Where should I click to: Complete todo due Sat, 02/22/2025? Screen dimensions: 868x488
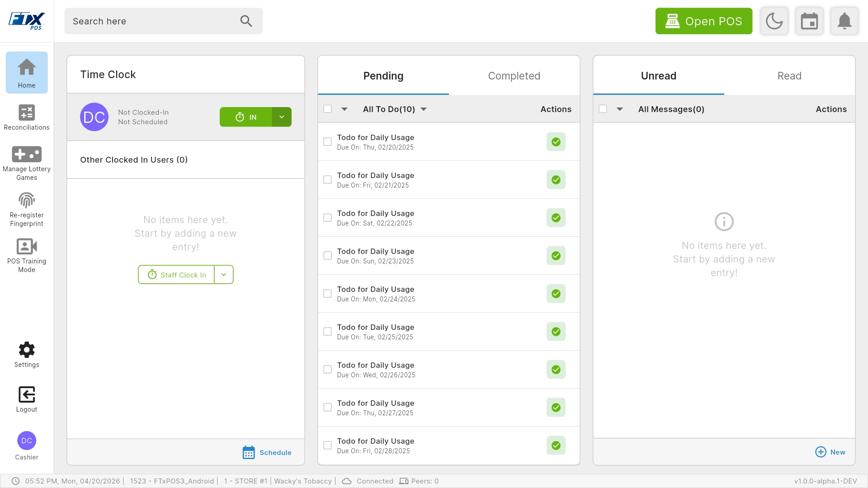pyautogui.click(x=556, y=218)
